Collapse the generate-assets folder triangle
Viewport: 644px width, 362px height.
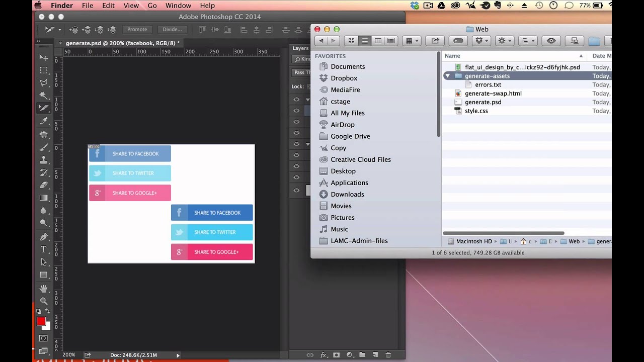coord(447,76)
